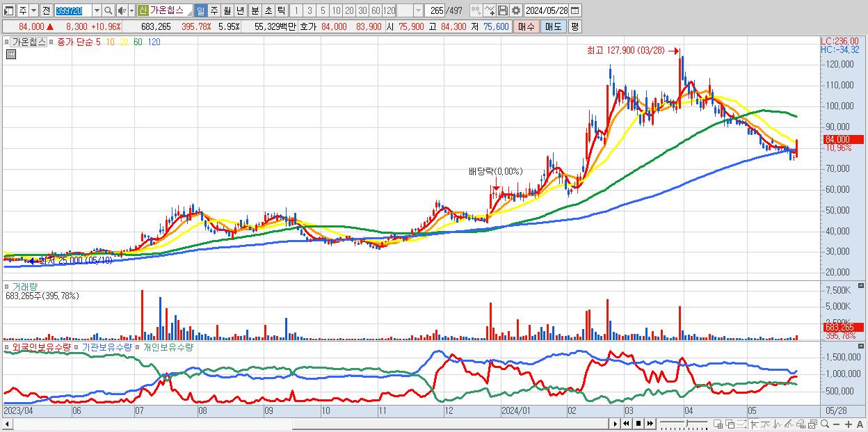Toggle the 평 button

574,26
